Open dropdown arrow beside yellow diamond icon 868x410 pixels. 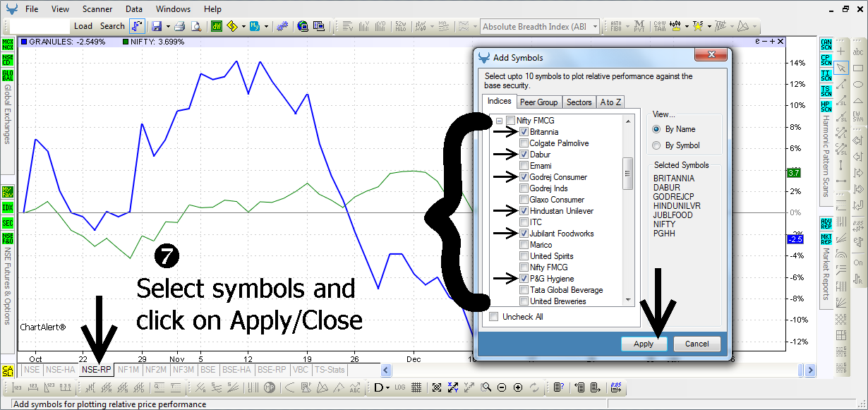[x=243, y=26]
